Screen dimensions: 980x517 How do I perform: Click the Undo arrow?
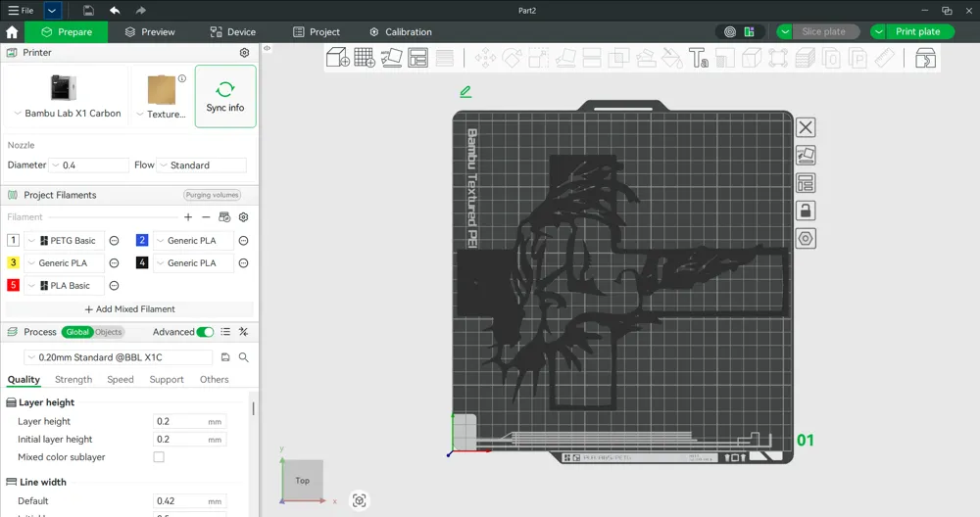point(115,10)
